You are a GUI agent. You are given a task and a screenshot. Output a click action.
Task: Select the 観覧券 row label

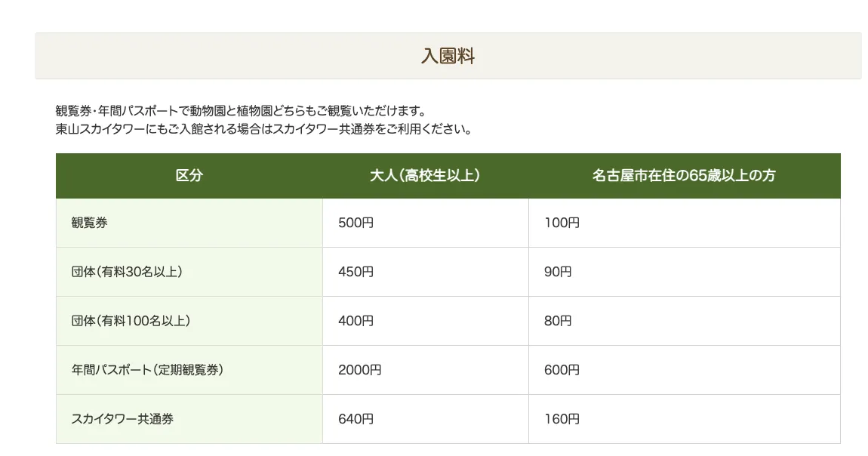click(x=89, y=223)
